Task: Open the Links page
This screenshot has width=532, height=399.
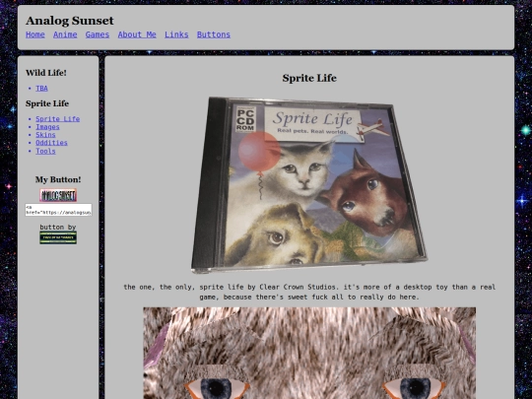Action: point(176,34)
